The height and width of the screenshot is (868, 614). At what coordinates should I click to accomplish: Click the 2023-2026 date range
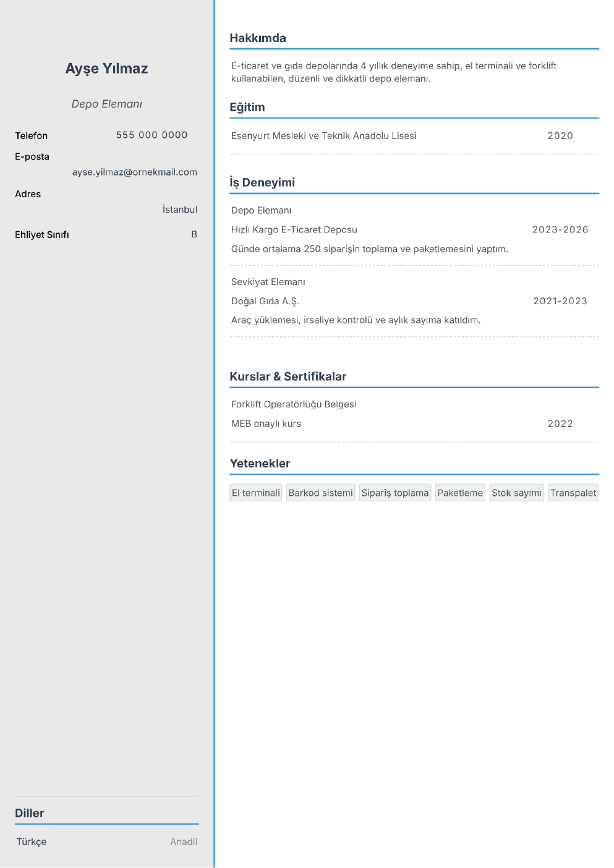click(x=560, y=230)
